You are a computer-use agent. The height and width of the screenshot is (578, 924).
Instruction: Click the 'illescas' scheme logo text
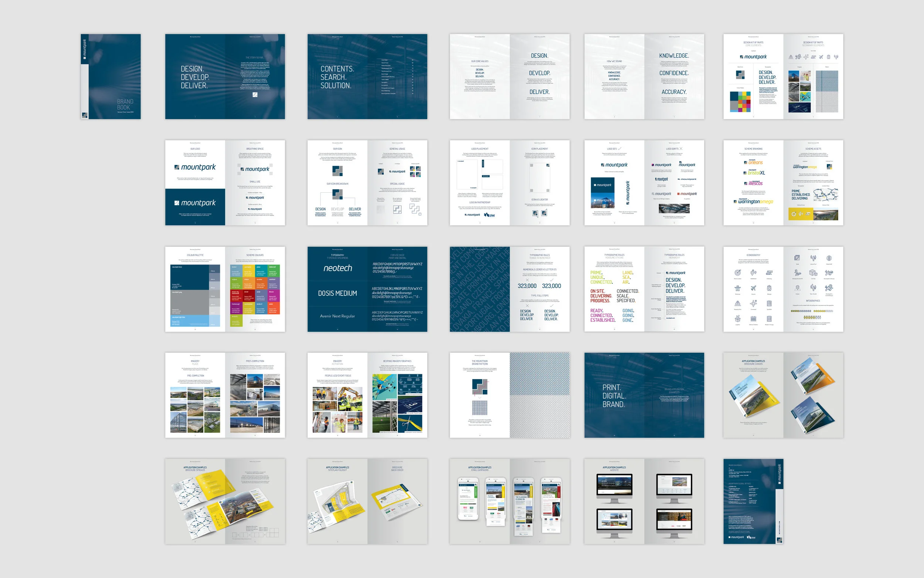(755, 183)
